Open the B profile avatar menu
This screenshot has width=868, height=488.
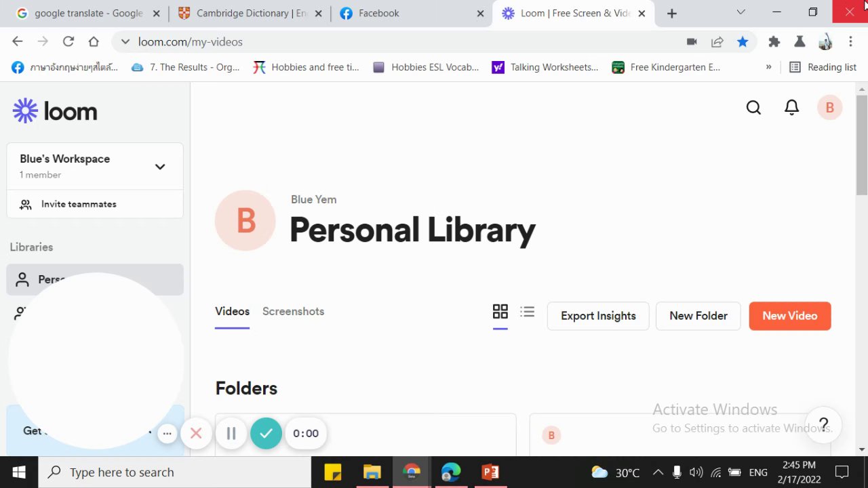(x=829, y=108)
